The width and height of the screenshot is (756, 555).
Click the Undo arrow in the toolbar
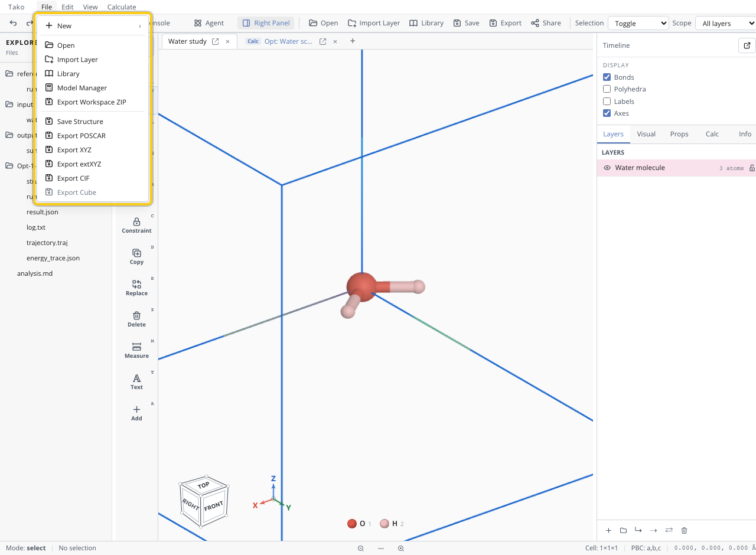[x=14, y=23]
